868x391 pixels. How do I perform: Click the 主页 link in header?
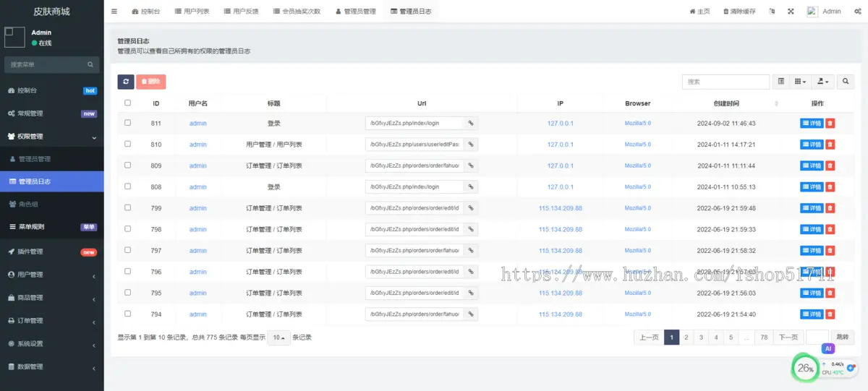coord(700,12)
